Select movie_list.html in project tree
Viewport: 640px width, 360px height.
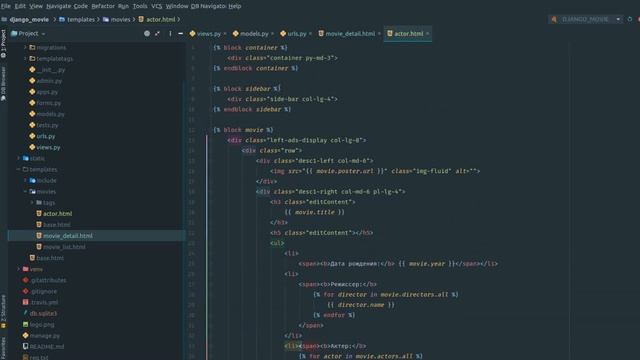coord(64,247)
